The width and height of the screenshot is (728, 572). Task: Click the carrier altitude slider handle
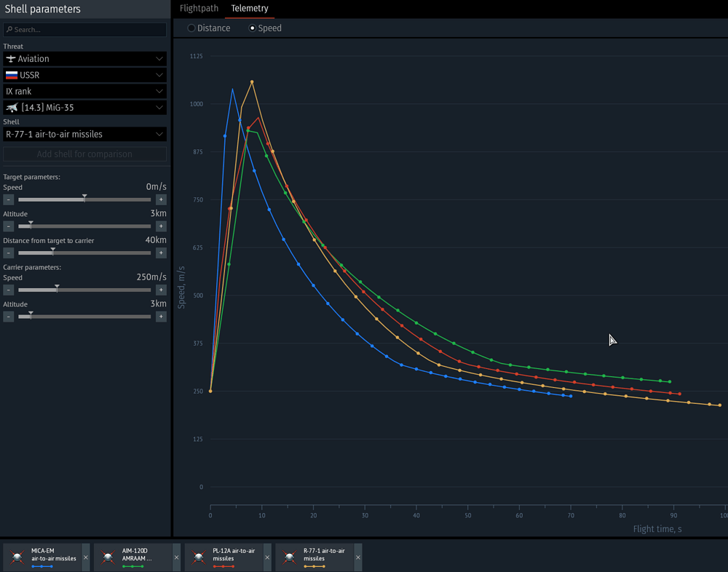31,315
